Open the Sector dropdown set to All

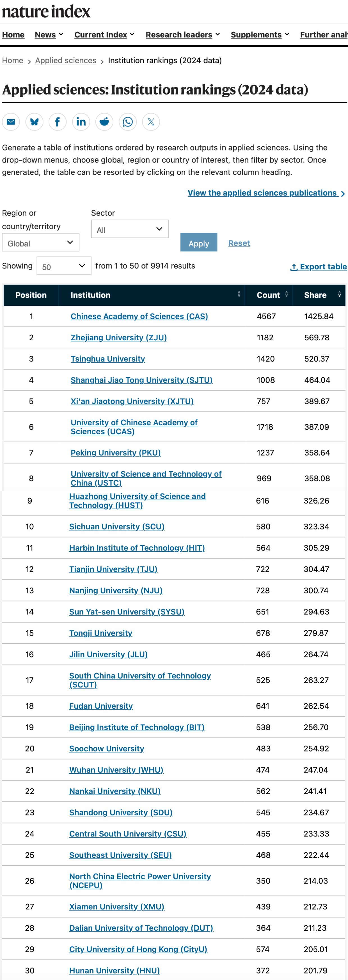(130, 229)
